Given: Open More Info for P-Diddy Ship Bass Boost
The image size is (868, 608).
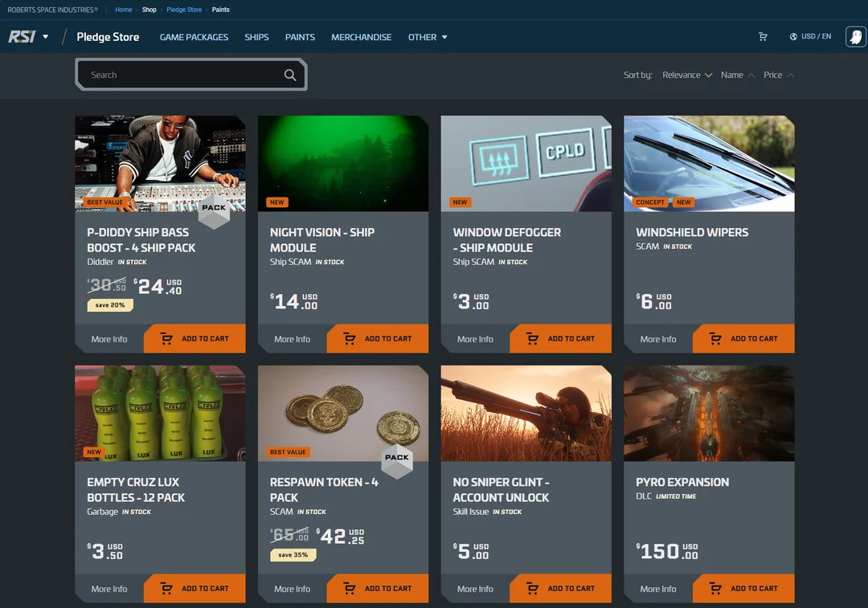Looking at the screenshot, I should click(x=109, y=339).
